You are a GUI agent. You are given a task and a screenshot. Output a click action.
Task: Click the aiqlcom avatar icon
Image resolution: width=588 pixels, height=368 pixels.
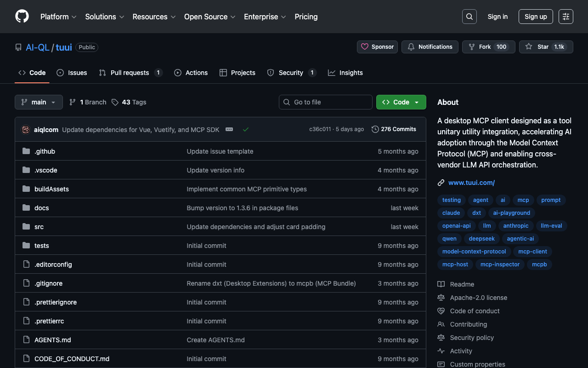click(x=26, y=130)
